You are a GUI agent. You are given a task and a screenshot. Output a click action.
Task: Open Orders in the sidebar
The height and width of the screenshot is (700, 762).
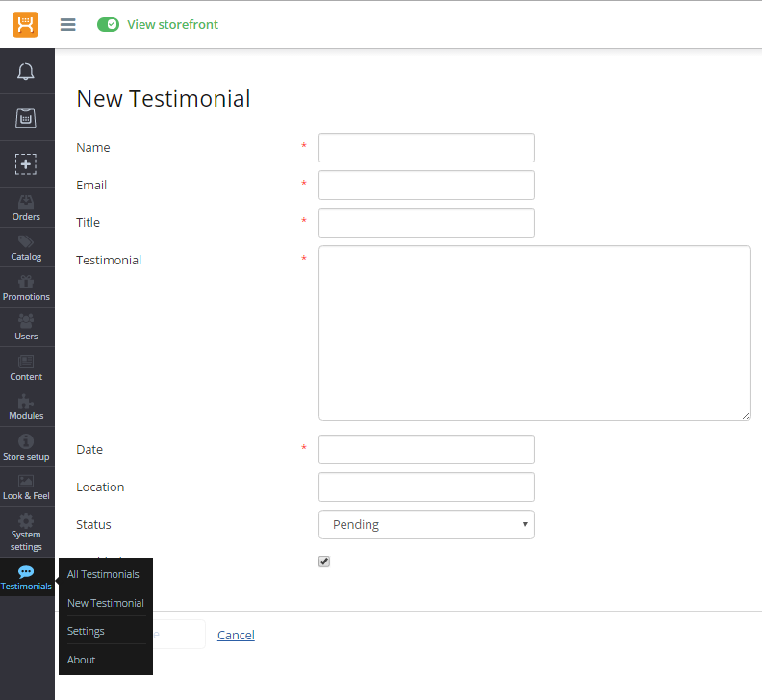(x=26, y=208)
